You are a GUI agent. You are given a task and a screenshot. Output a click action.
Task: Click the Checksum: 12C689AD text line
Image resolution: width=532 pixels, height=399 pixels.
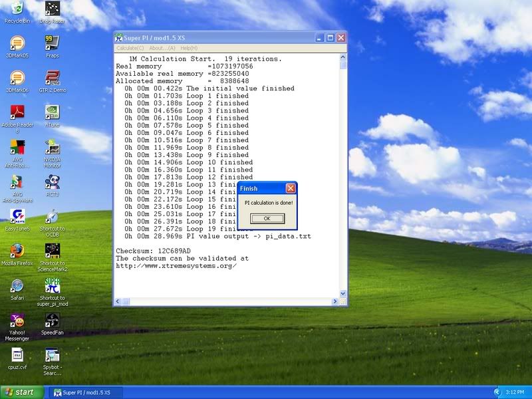point(154,251)
